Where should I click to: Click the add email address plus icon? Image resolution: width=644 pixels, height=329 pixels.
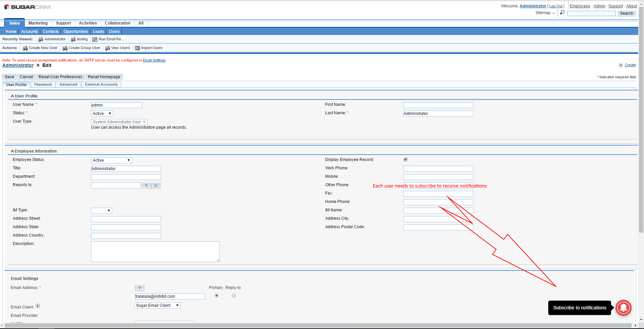coord(140,288)
